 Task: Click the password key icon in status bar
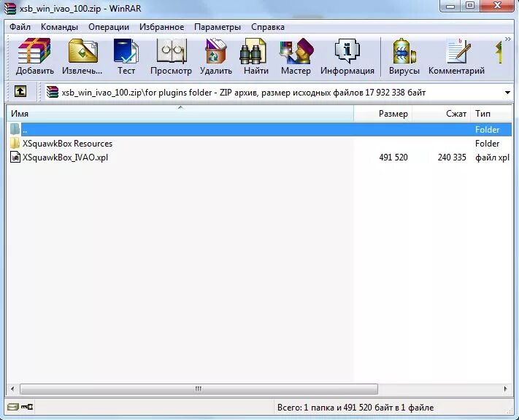pyautogui.click(x=27, y=407)
